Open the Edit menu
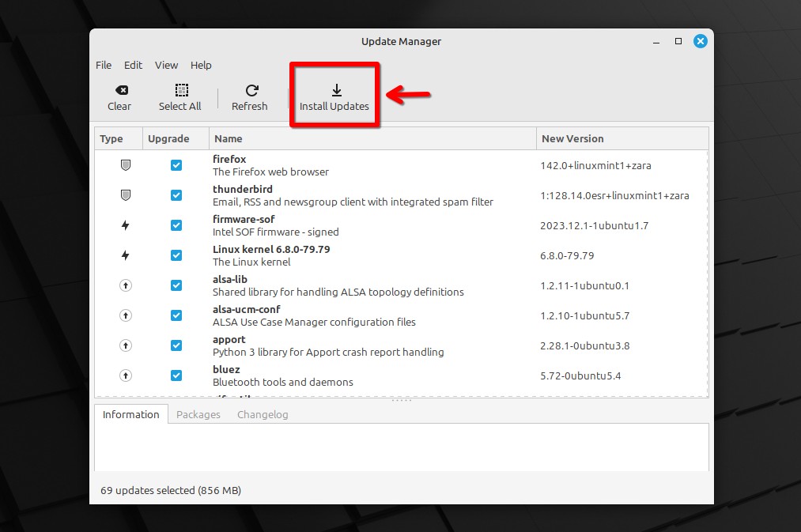This screenshot has height=532, width=801. tap(133, 66)
